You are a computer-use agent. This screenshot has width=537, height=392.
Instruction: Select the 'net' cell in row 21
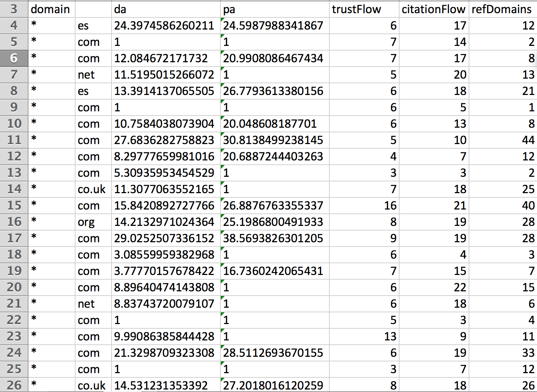93,304
